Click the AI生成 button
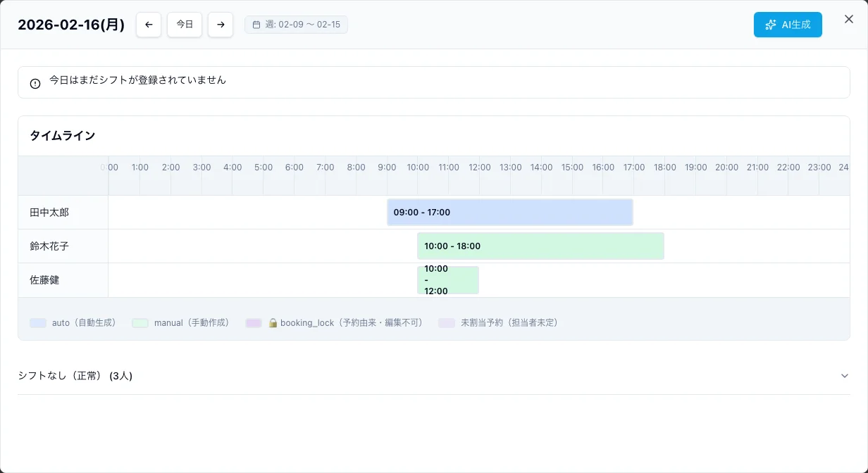Viewport: 868px width, 473px height. (x=788, y=24)
